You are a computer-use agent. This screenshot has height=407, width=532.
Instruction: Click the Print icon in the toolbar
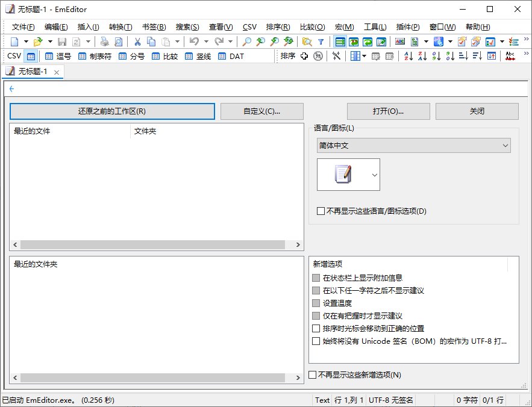(x=104, y=42)
